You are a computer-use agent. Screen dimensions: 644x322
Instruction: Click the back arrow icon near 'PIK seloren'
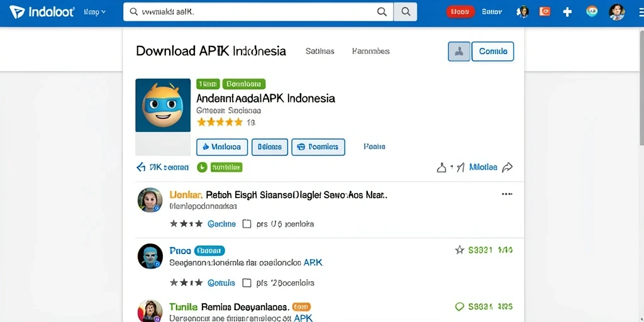pos(141,167)
